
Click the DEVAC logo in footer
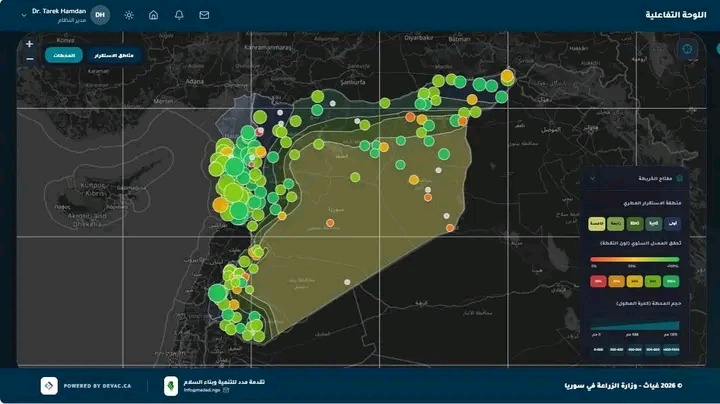pos(49,385)
